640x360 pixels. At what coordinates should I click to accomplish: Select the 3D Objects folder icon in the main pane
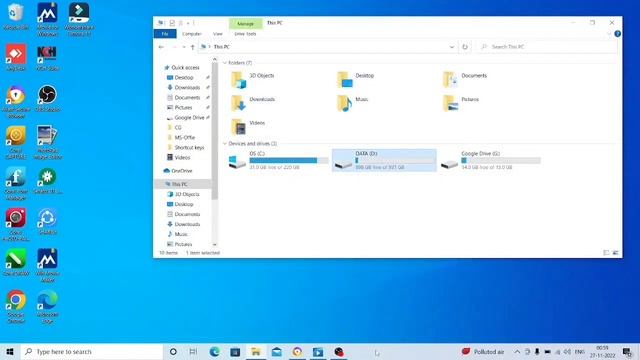click(238, 80)
